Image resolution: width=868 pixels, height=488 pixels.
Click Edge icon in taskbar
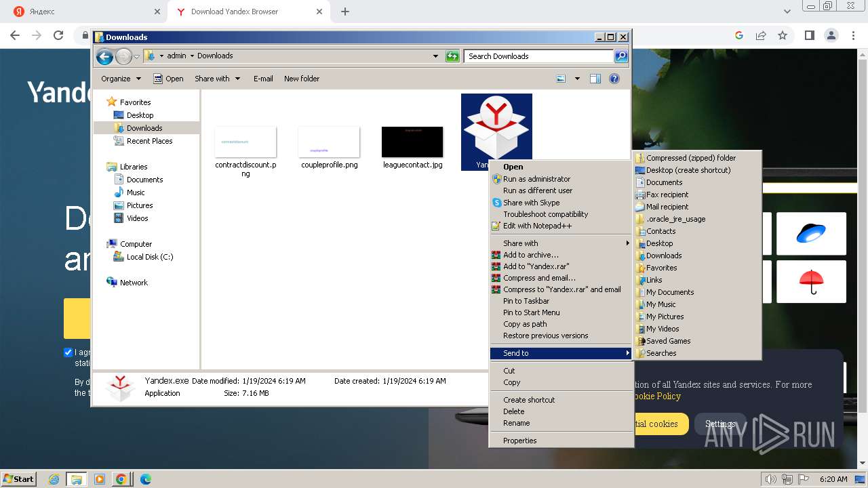(x=145, y=479)
